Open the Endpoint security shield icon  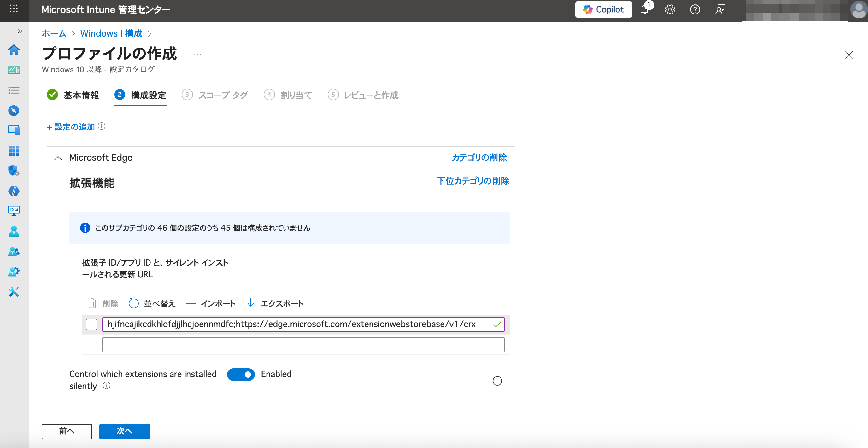14,171
